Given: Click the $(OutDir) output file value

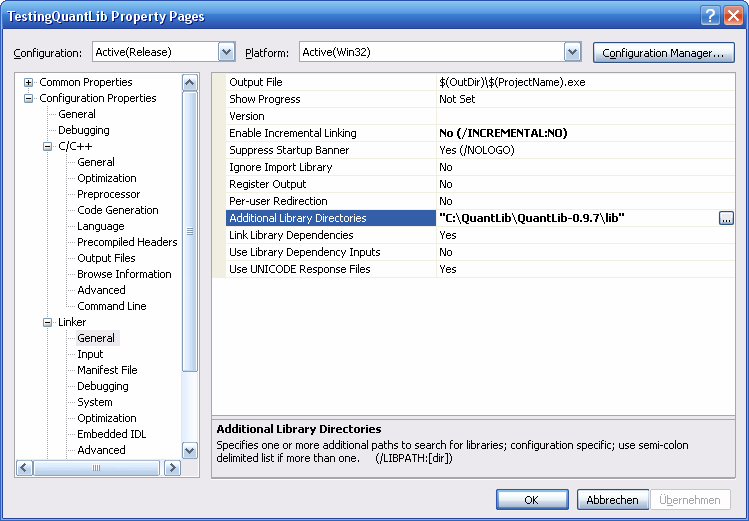Looking at the screenshot, I should coord(512,82).
